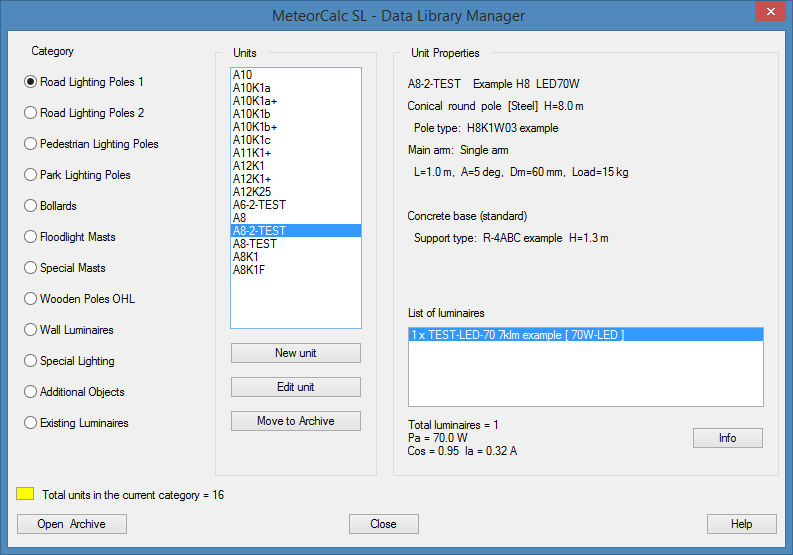Choose Additional Objects category
The image size is (793, 555).
pyautogui.click(x=74, y=392)
